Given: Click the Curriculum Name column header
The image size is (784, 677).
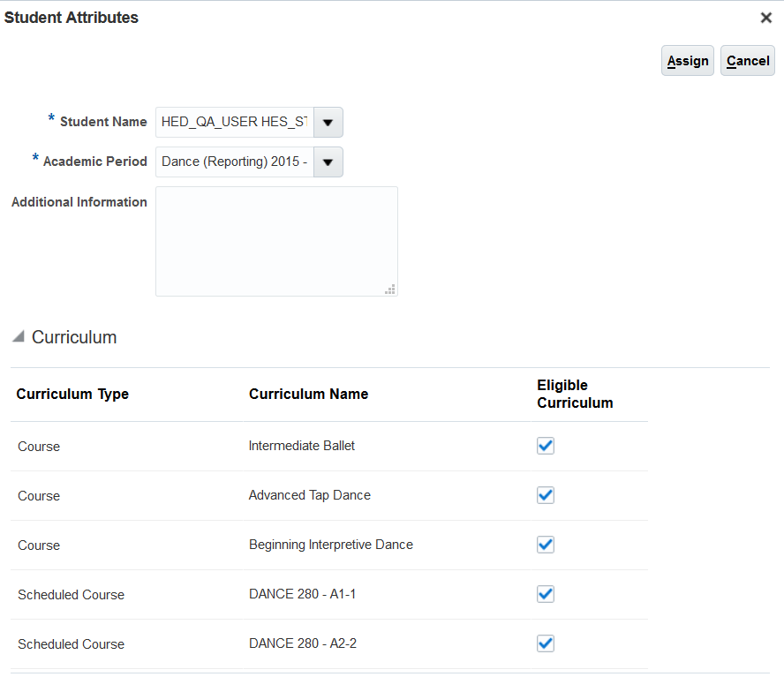Looking at the screenshot, I should (308, 395).
